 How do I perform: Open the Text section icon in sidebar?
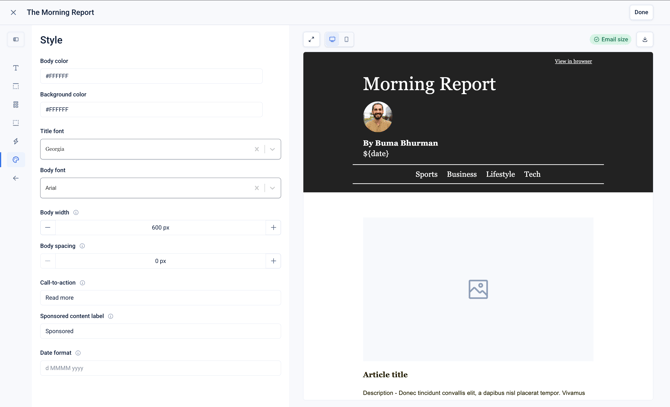pyautogui.click(x=16, y=68)
